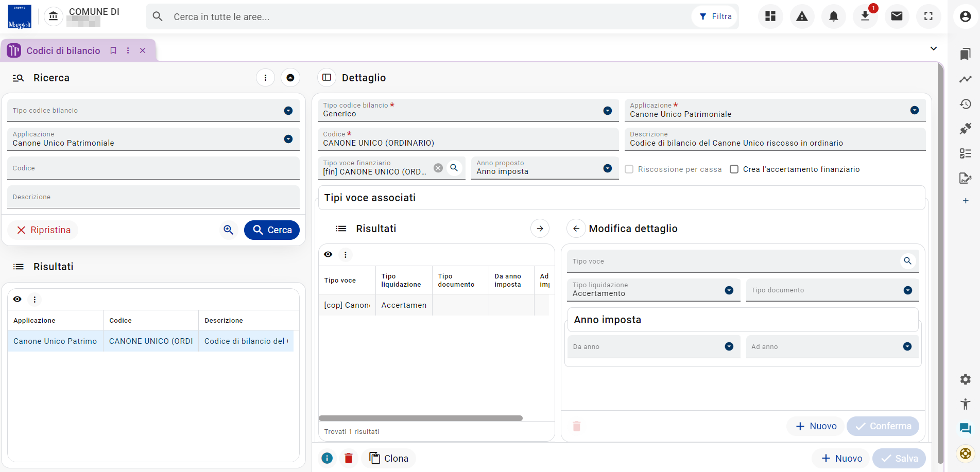
Task: Open the institution (Comune) selector icon
Action: (53, 16)
